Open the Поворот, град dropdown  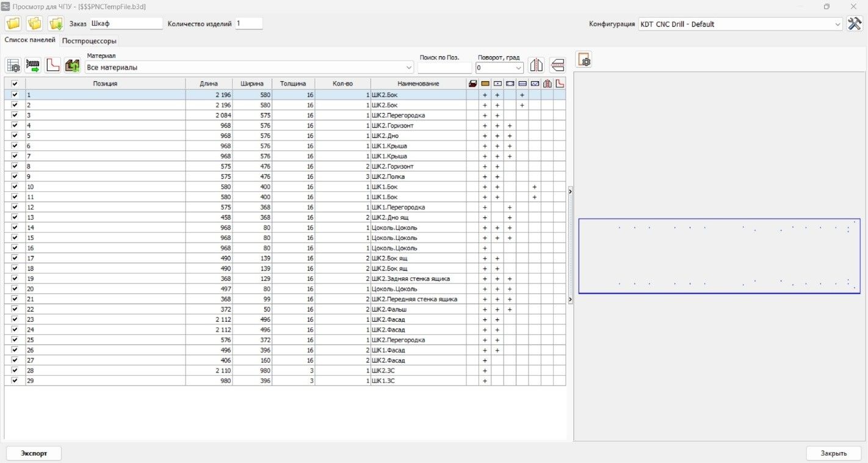[x=518, y=68]
